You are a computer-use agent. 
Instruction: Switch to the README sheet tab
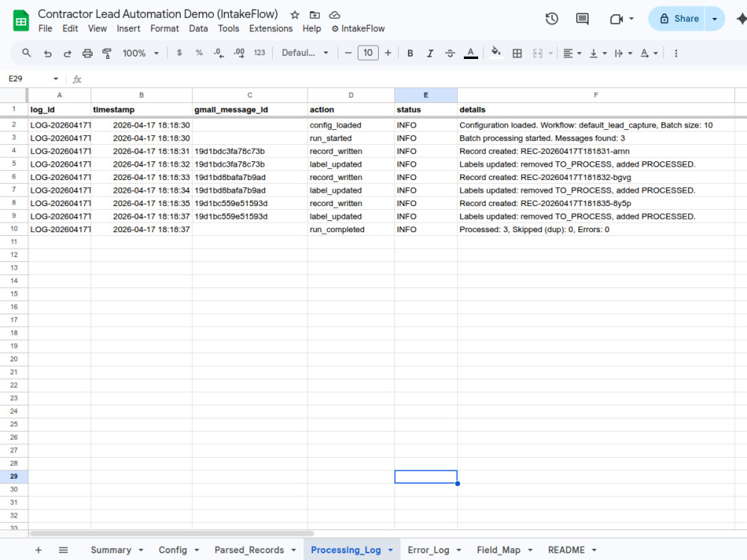click(566, 550)
